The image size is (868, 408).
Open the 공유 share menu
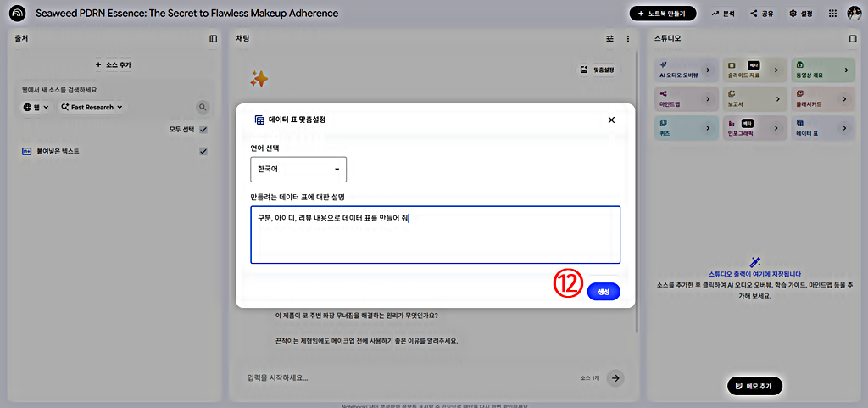(762, 14)
